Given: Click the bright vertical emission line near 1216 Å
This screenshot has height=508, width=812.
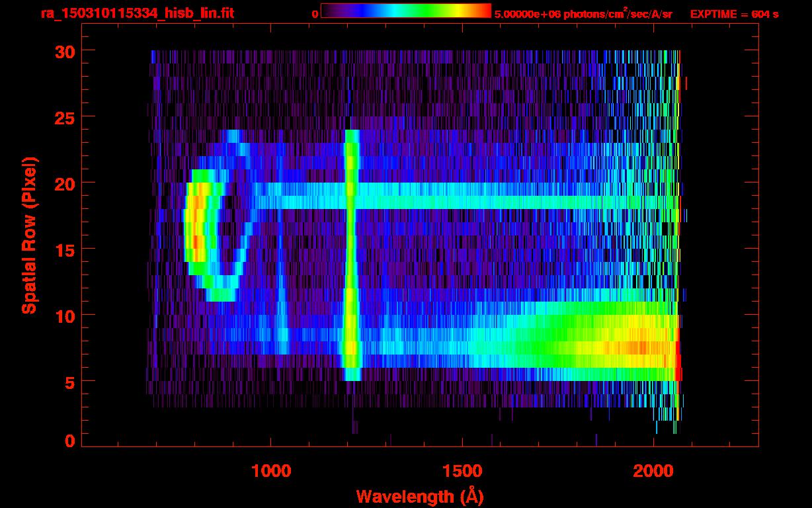Looking at the screenshot, I should tap(352, 255).
